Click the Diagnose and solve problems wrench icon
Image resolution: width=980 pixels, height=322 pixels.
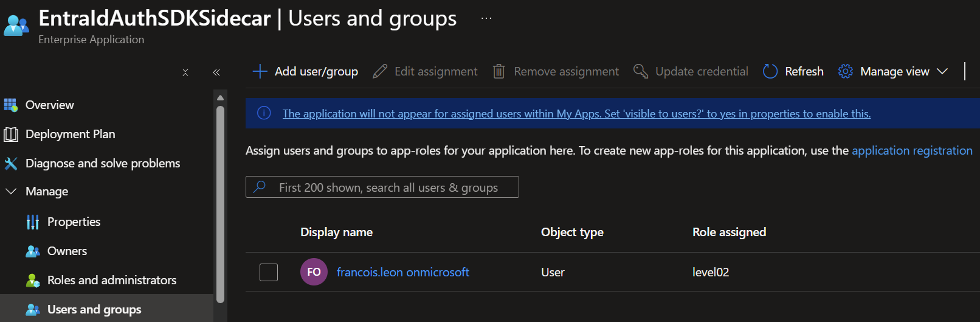pyautogui.click(x=11, y=163)
